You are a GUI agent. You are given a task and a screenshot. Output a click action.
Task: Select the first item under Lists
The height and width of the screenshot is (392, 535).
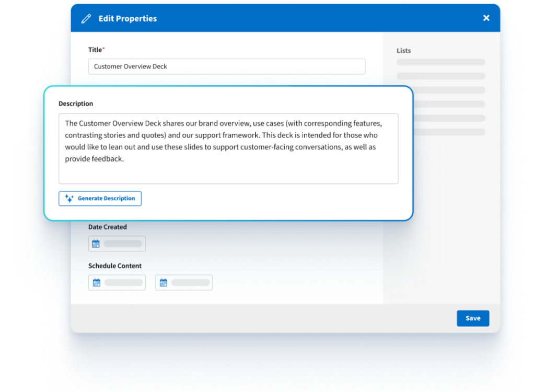440,62
